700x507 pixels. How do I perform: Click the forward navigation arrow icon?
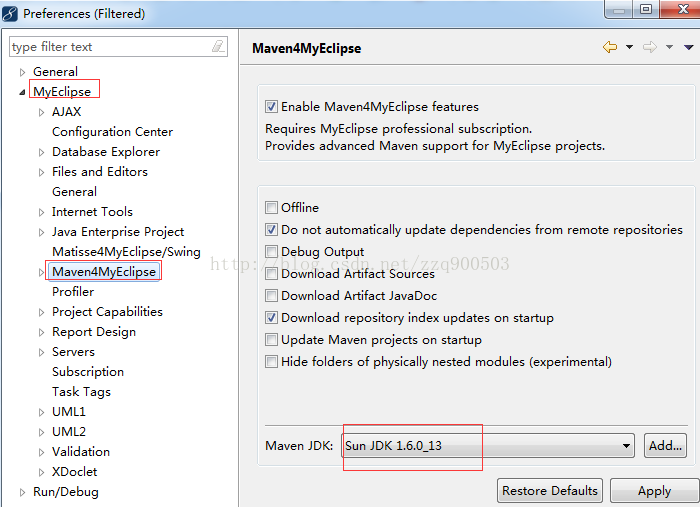pyautogui.click(x=650, y=47)
